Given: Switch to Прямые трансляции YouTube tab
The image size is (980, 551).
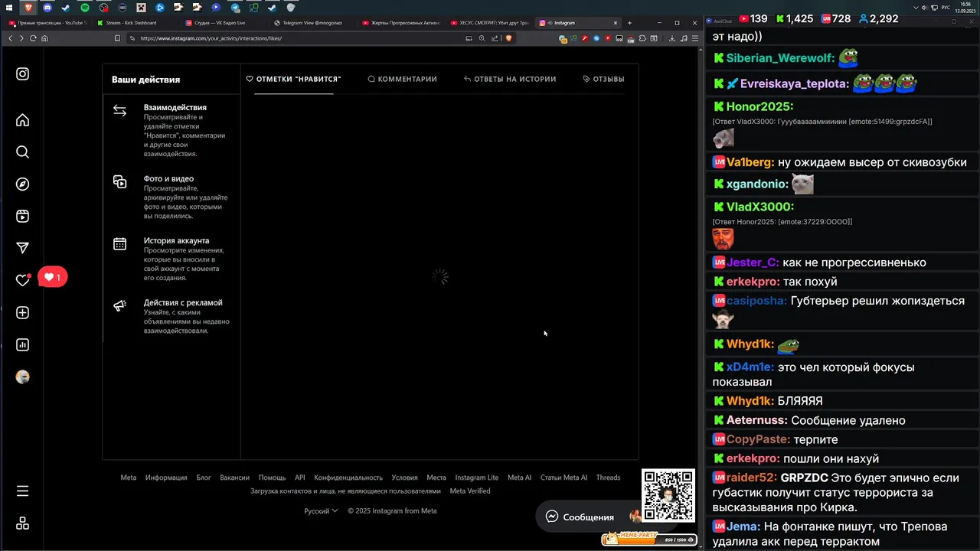Looking at the screenshot, I should tap(47, 23).
